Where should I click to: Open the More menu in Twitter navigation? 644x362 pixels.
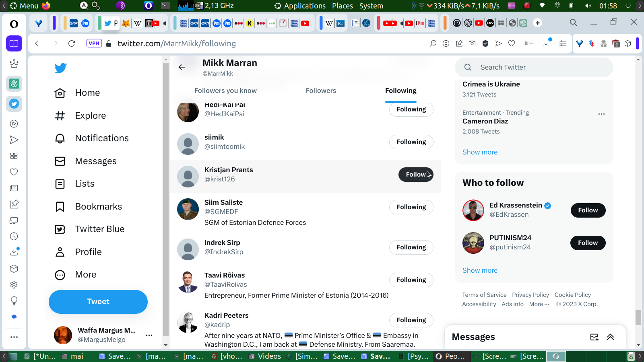click(76, 275)
